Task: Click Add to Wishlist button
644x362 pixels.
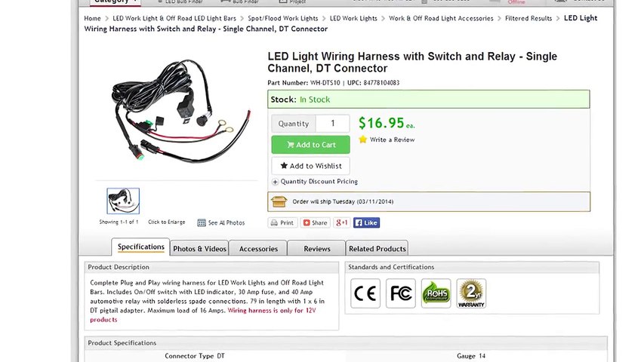Action: coord(310,166)
